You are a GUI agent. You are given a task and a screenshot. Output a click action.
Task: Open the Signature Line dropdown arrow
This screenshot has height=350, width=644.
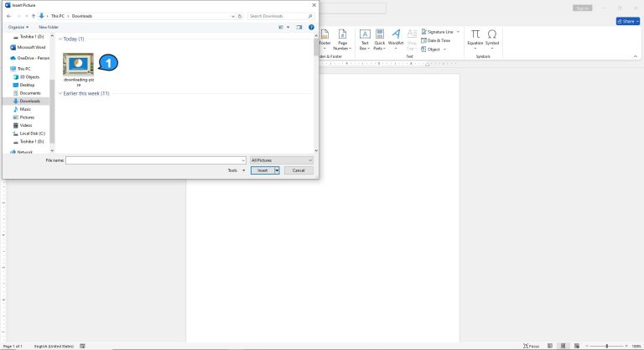point(458,32)
